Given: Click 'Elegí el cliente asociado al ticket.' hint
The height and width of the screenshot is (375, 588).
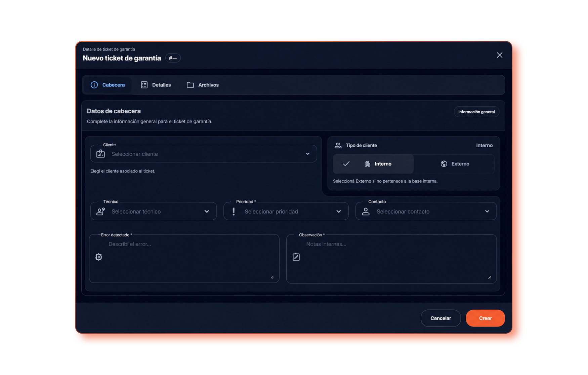Looking at the screenshot, I should click(x=123, y=171).
